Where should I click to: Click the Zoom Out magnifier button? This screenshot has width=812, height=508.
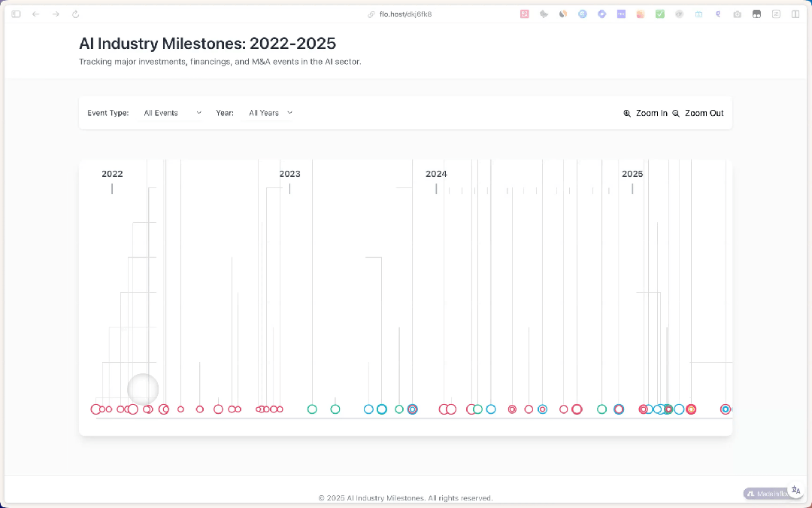tap(698, 113)
